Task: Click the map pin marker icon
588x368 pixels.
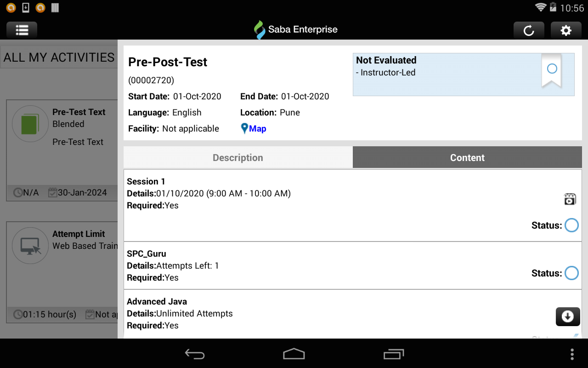Action: [x=244, y=128]
